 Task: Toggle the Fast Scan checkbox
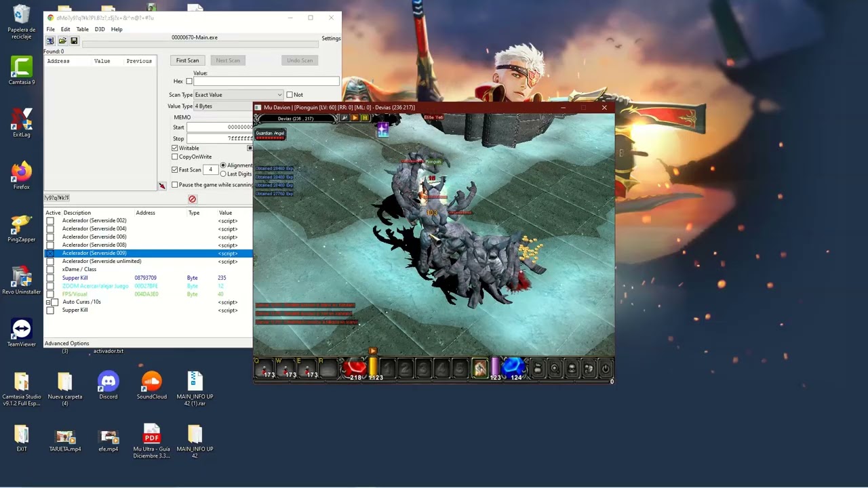(175, 170)
